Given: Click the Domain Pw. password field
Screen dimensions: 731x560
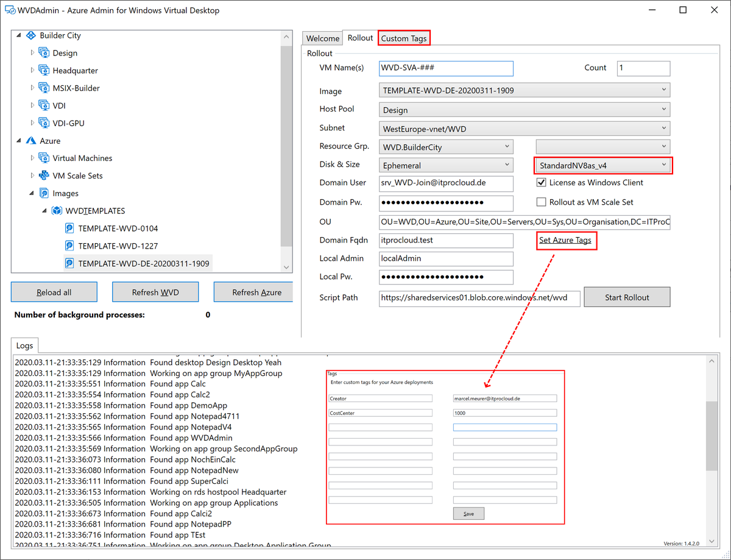Looking at the screenshot, I should [x=446, y=202].
